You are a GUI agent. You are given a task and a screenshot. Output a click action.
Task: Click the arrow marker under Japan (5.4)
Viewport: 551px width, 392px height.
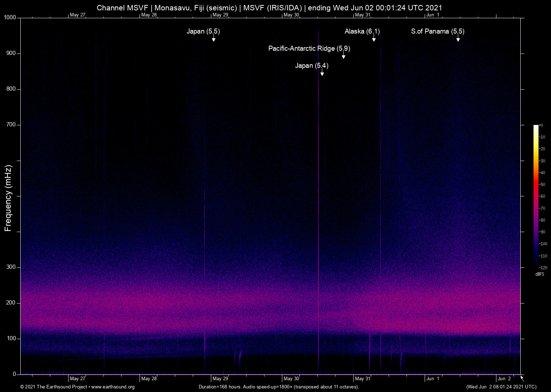(322, 73)
